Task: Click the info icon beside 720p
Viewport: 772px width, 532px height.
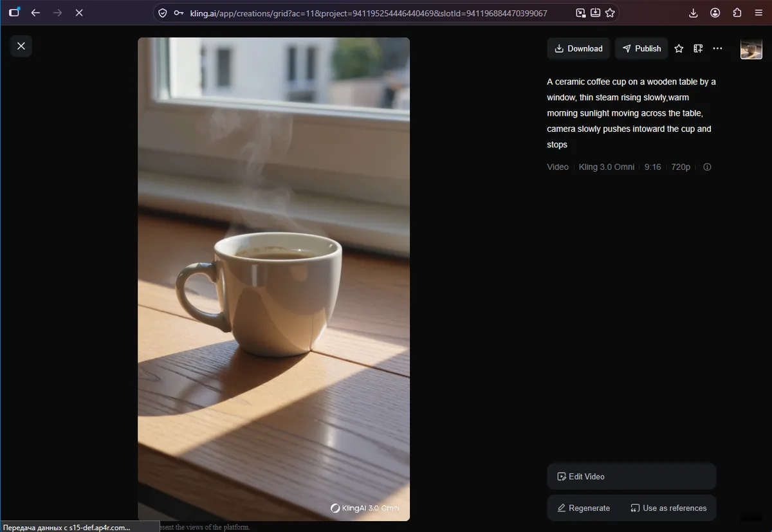Action: click(x=707, y=167)
